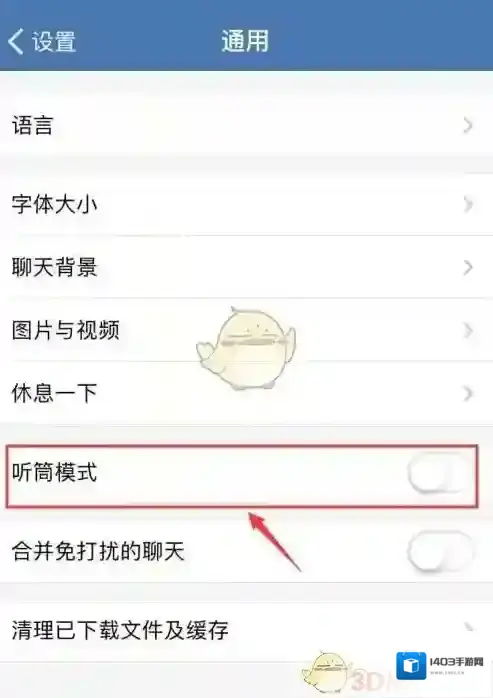This screenshot has width=493, height=698.
Task: Expand the 语言 row chevron
Action: pyautogui.click(x=467, y=126)
